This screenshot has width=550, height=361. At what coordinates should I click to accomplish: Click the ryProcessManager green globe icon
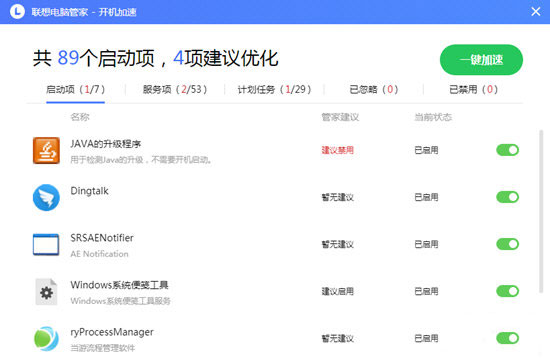[x=46, y=339]
